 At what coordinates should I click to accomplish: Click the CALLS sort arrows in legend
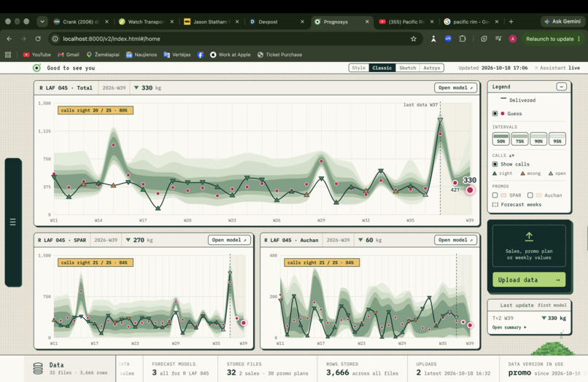(512, 155)
